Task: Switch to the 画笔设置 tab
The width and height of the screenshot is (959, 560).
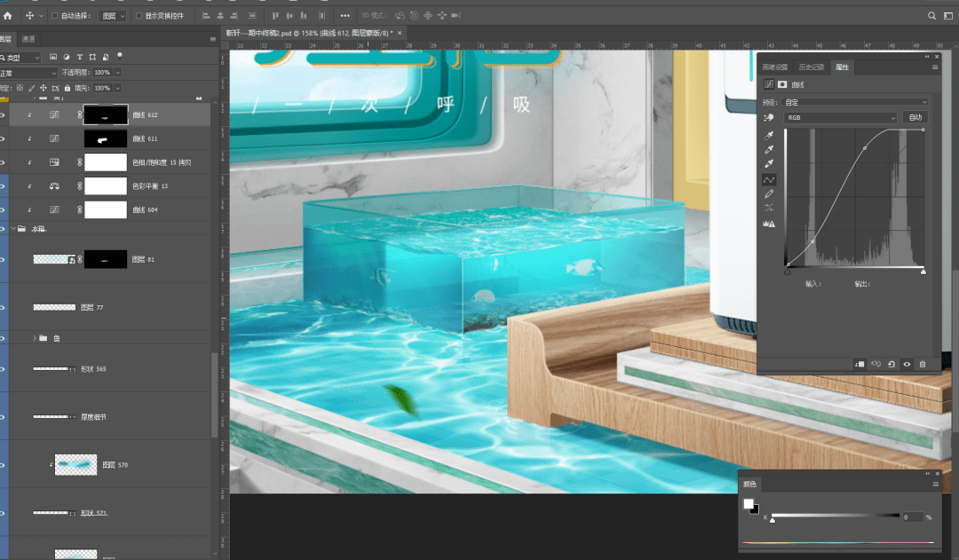Action: (775, 67)
